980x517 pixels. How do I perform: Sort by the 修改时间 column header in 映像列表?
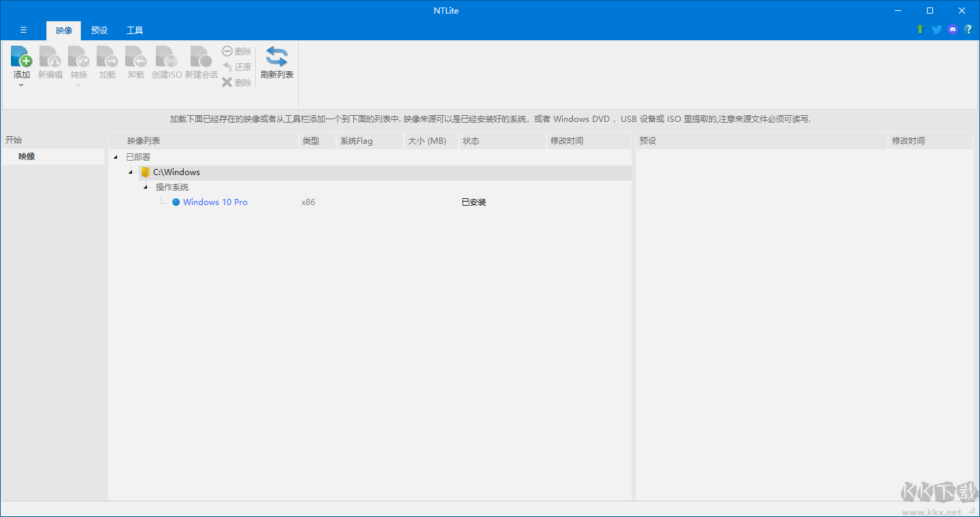566,141
